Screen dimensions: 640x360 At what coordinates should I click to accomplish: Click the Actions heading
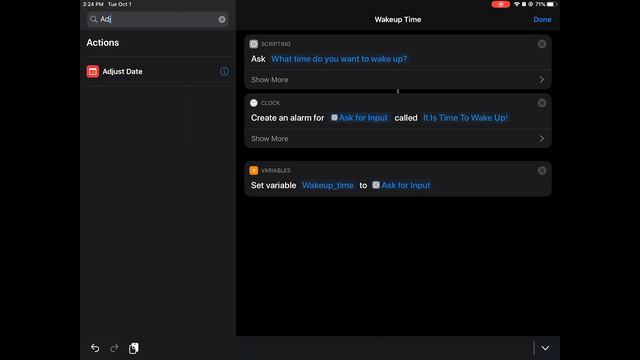(103, 42)
